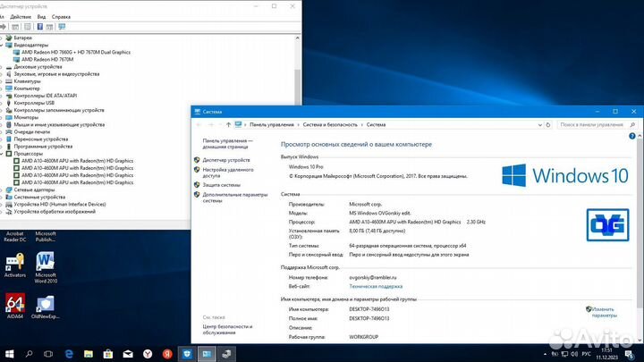Open the AIDA64 desktop shortcut
This screenshot has width=644, height=362.
[15, 306]
